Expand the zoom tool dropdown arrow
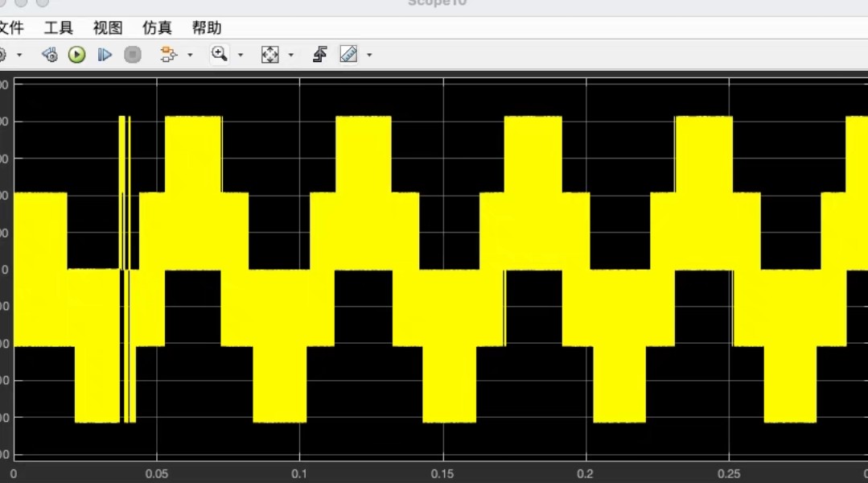Image resolution: width=868 pixels, height=483 pixels. 241,55
